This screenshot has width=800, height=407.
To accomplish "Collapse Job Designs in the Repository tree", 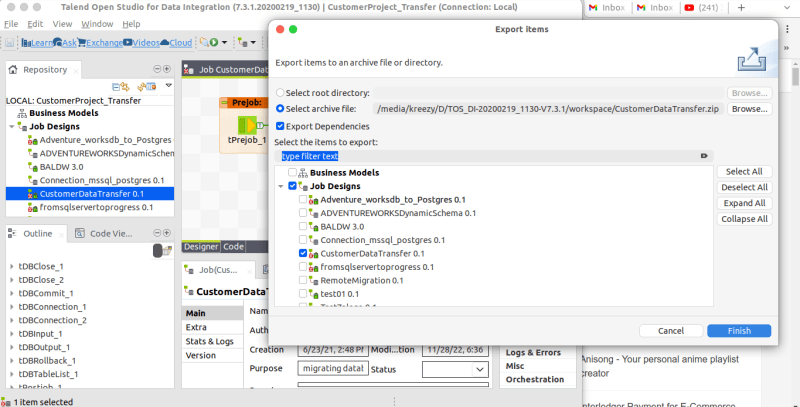I will point(10,127).
